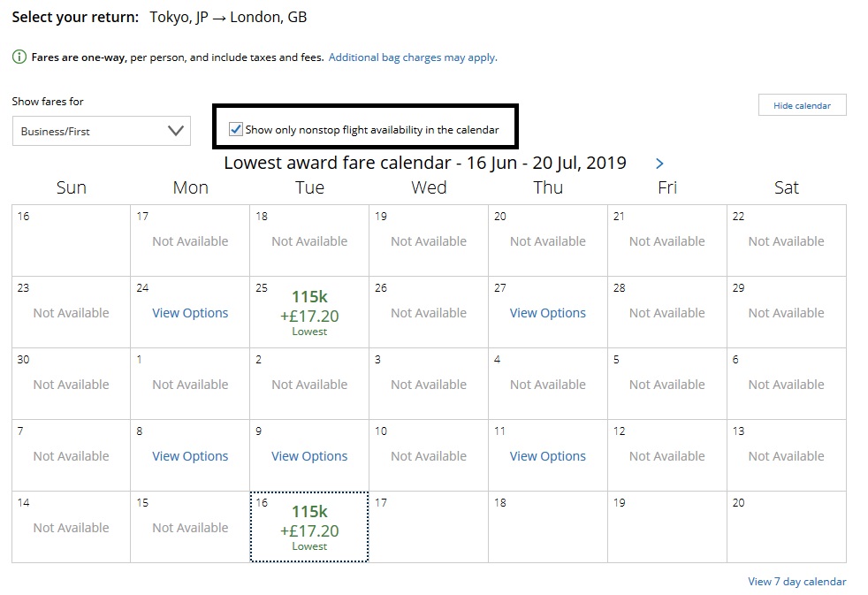This screenshot has height=595, width=868.
Task: Click View Options for Monday 24
Action: [x=190, y=313]
